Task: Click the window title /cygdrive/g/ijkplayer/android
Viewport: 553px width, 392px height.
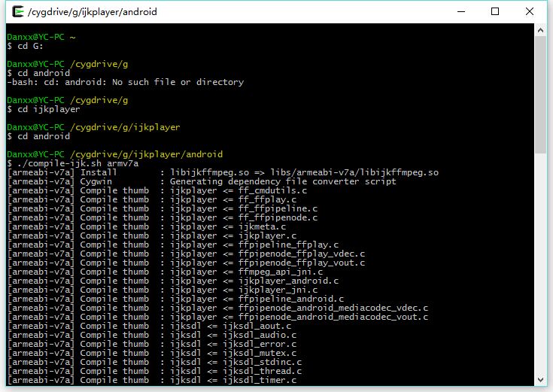Action: tap(93, 12)
